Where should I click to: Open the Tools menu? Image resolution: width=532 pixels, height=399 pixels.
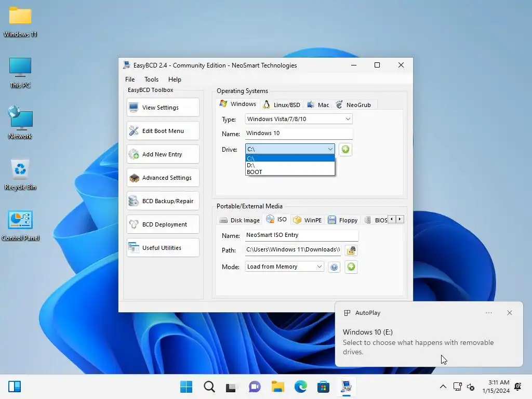click(x=151, y=79)
